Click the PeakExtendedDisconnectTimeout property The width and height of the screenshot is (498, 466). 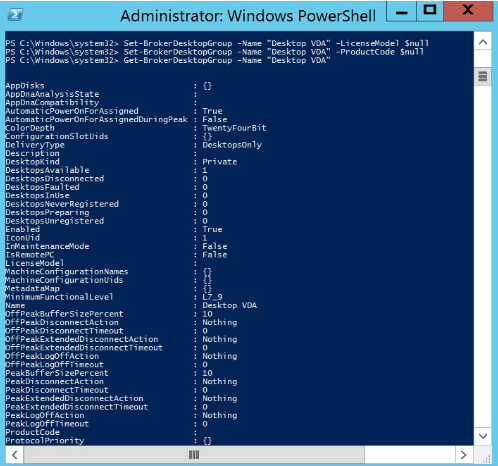[x=77, y=407]
